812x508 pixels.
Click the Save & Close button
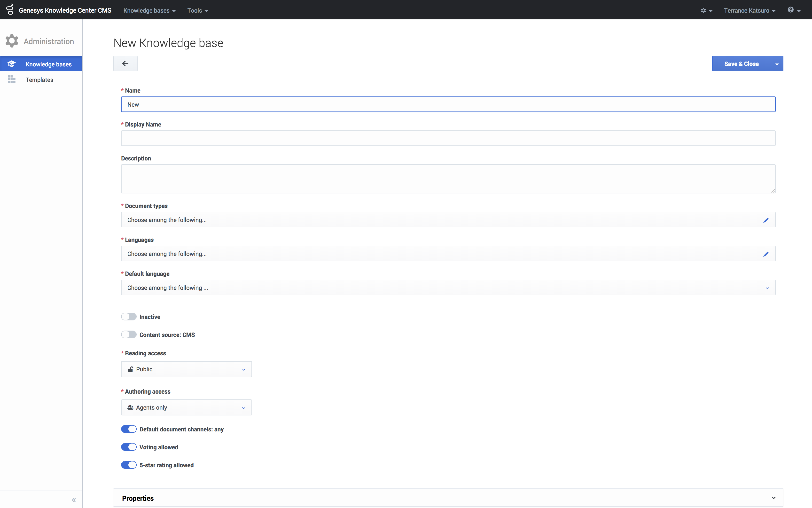[741, 64]
